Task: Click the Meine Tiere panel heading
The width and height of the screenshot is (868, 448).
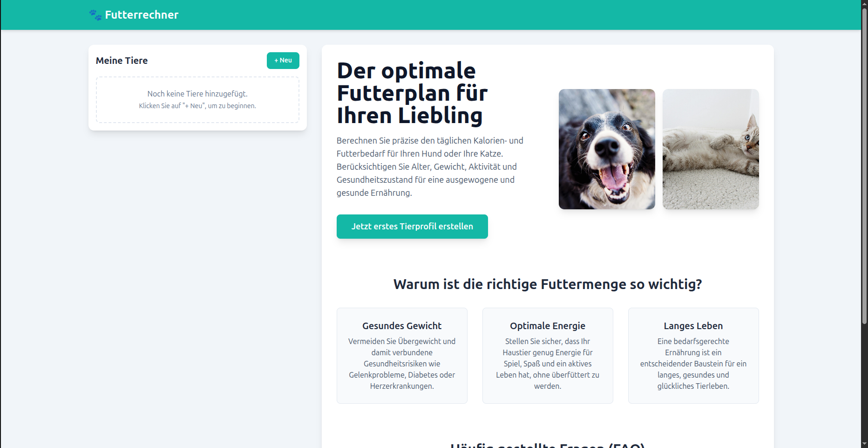Action: click(122, 61)
